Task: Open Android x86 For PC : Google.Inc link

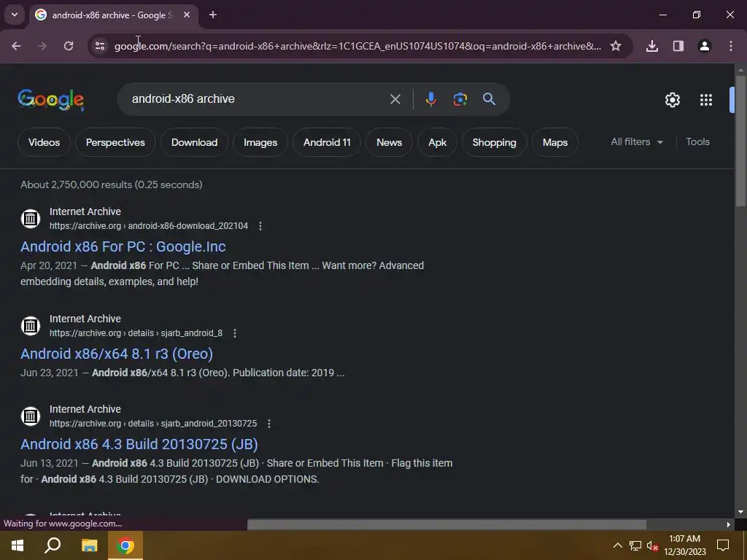Action: coord(123,246)
